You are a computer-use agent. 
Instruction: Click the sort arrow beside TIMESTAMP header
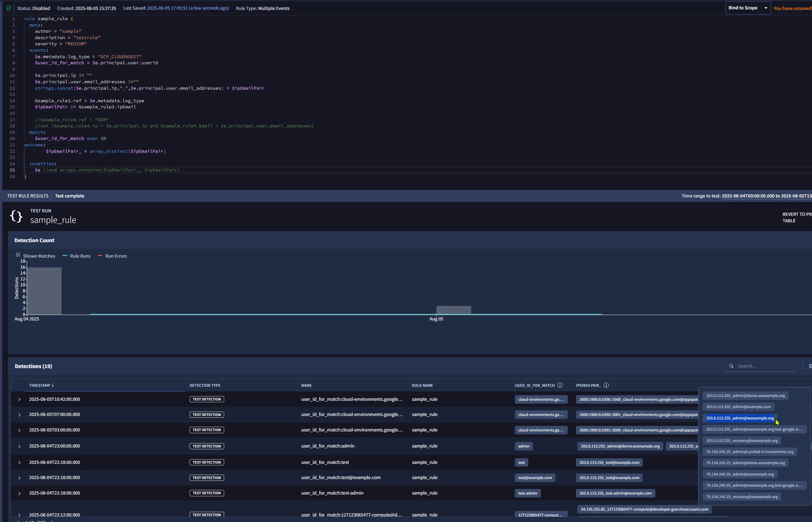(53, 385)
